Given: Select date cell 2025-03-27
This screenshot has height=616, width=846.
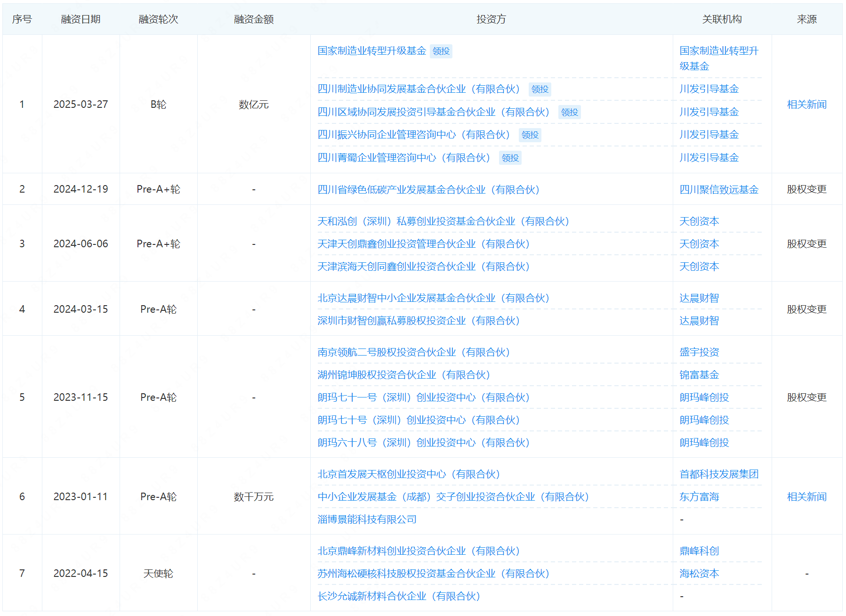Looking at the screenshot, I should coord(81,105).
